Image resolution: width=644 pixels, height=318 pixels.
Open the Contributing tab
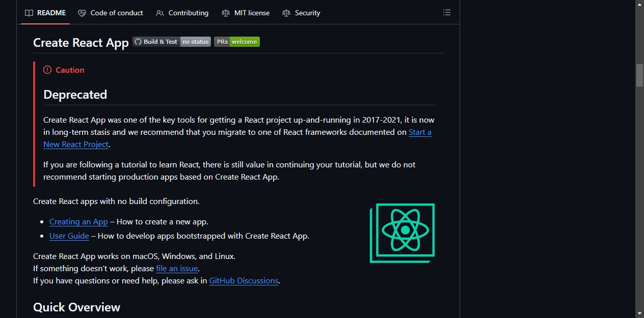point(182,13)
